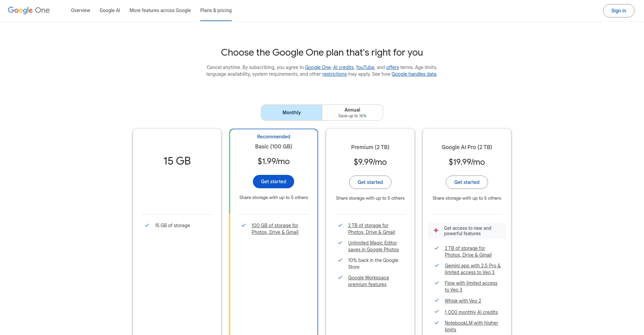Open More features across Google
644x335 pixels.
point(160,10)
